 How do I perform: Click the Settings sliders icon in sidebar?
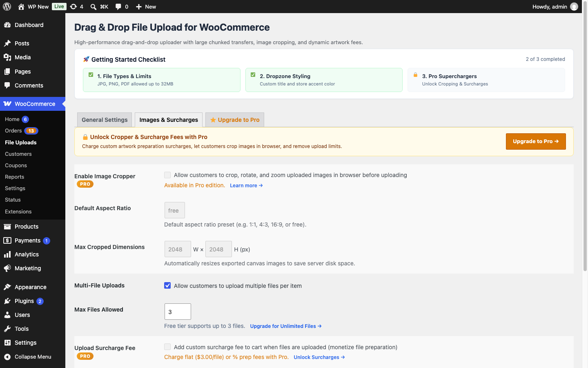coord(7,343)
